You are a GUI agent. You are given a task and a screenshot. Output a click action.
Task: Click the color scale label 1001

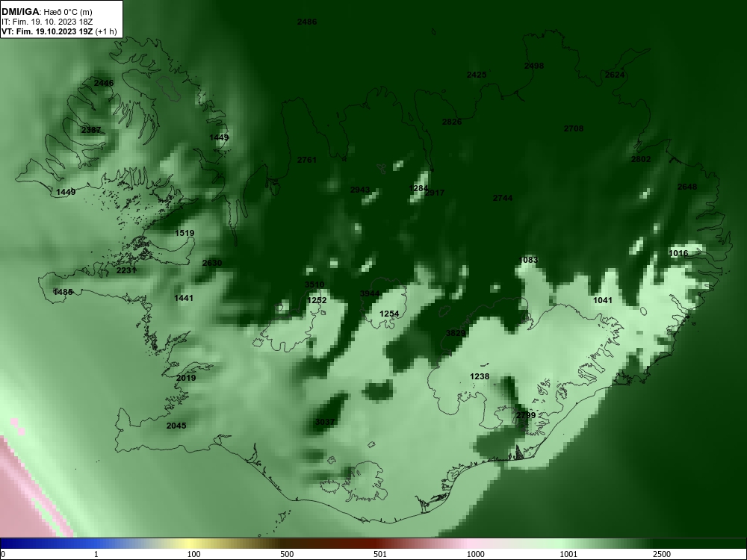coord(568,554)
